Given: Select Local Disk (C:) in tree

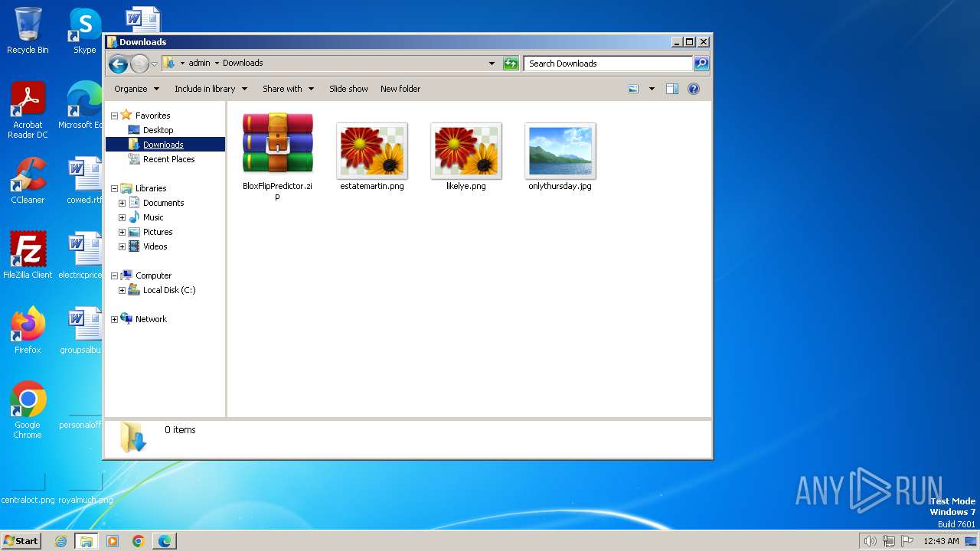Looking at the screenshot, I should click(168, 290).
